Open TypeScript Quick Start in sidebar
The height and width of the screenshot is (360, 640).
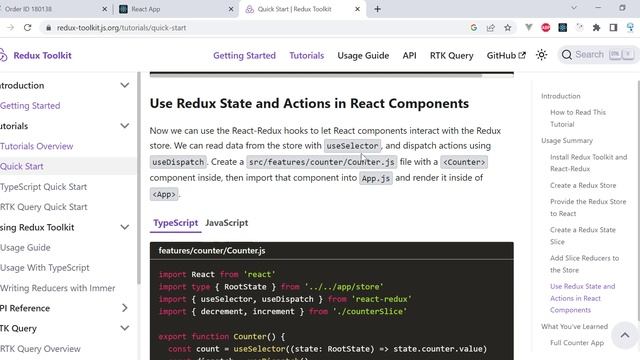coord(44,187)
